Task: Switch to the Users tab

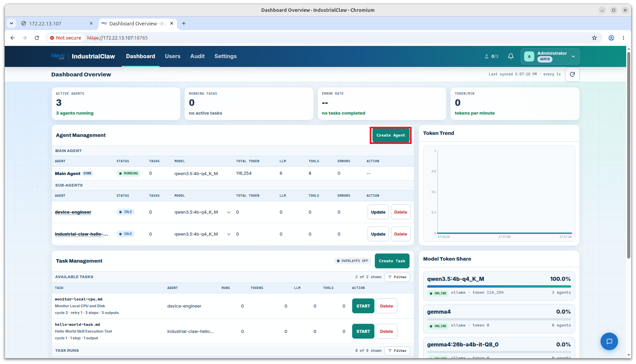Action: pos(173,56)
